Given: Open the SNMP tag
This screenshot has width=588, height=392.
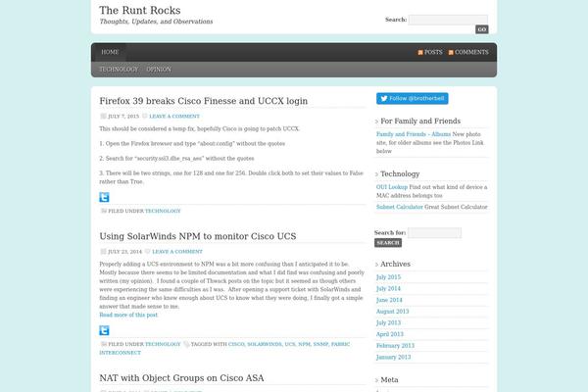Looking at the screenshot, I should [x=320, y=344].
